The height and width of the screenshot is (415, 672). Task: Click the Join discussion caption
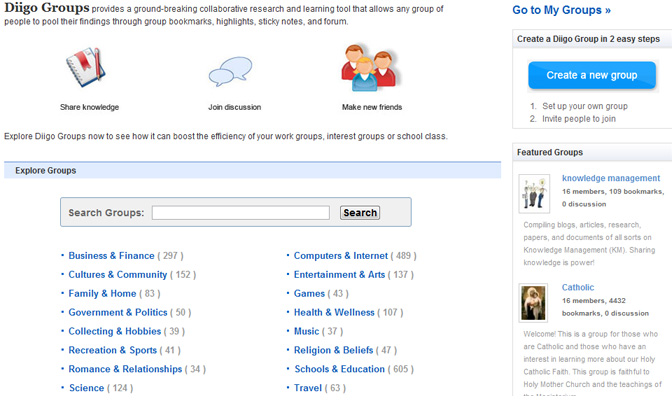point(234,107)
